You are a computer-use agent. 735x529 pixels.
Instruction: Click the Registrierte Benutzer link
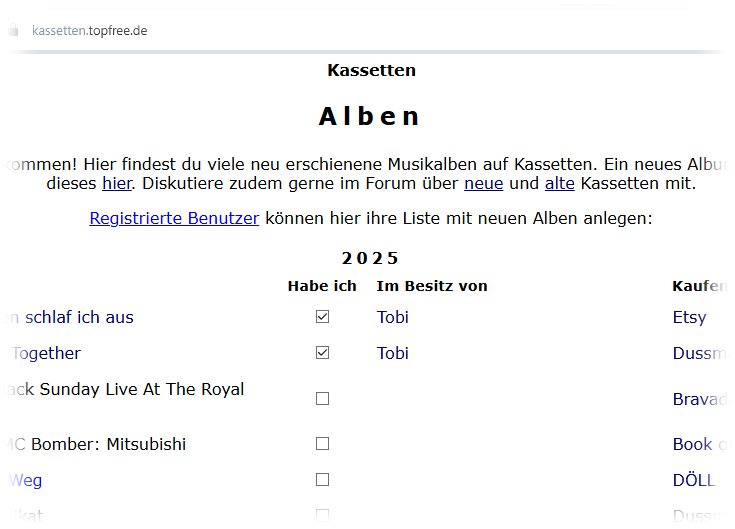(174, 218)
